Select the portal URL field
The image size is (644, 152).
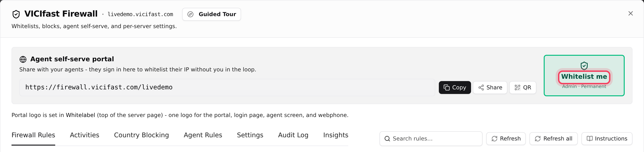[227, 87]
